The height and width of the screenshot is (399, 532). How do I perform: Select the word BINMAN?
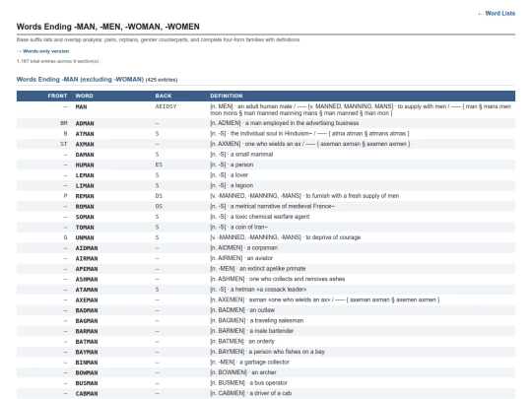[x=87, y=363]
